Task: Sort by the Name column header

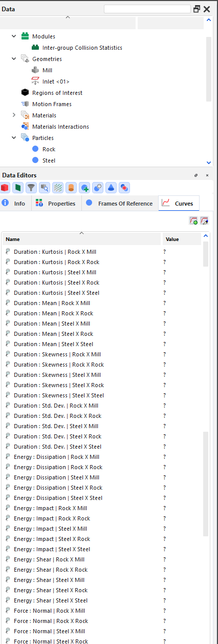Action: coord(81,239)
